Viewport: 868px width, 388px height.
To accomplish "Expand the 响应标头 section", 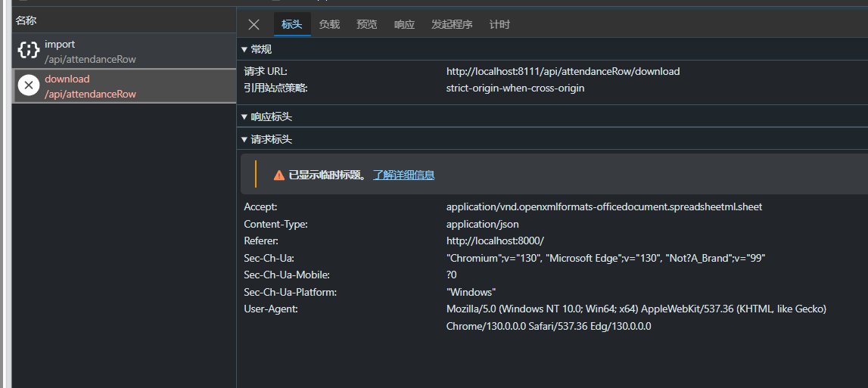I will (x=266, y=116).
